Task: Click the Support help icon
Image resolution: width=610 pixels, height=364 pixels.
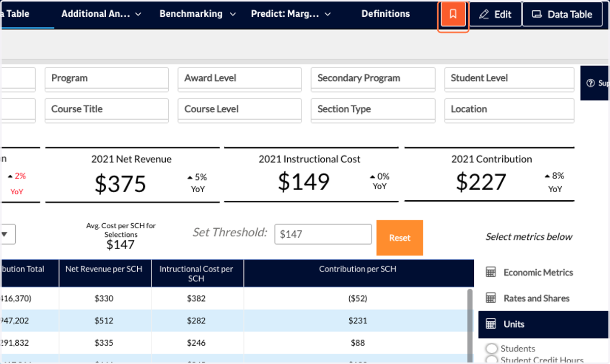Action: pos(590,83)
